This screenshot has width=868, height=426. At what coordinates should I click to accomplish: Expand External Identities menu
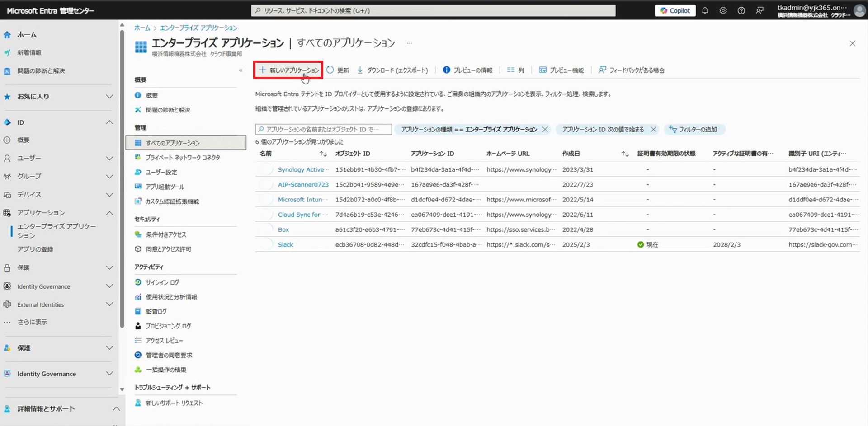[109, 304]
